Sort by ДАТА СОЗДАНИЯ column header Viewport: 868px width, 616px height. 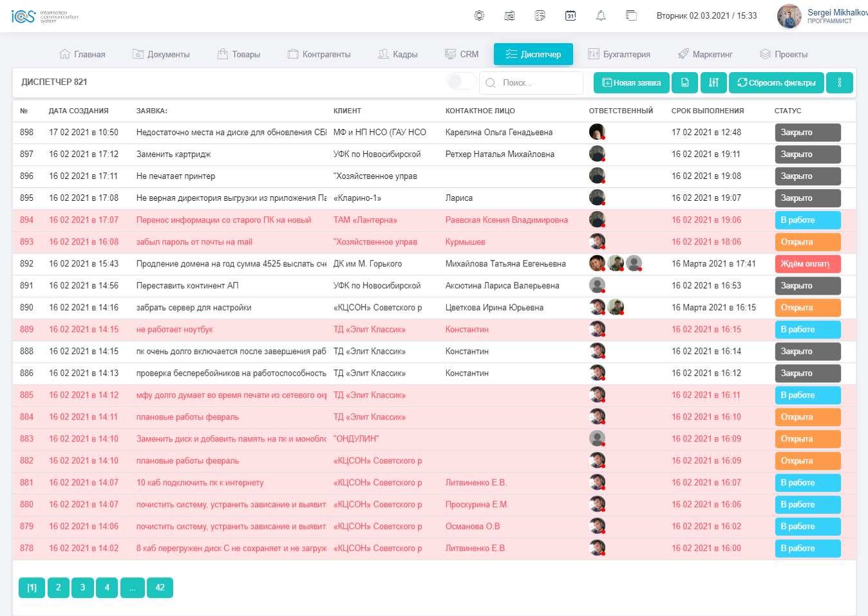(79, 111)
